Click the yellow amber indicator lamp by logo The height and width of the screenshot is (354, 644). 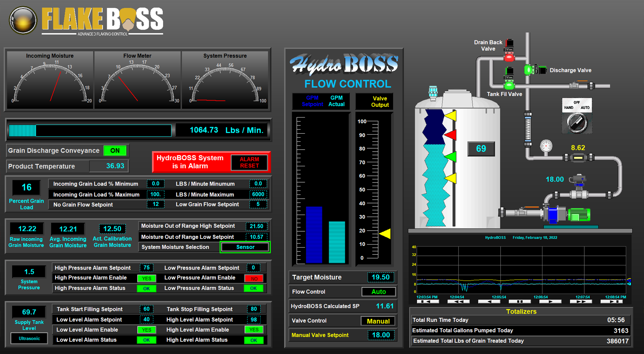pyautogui.click(x=23, y=20)
